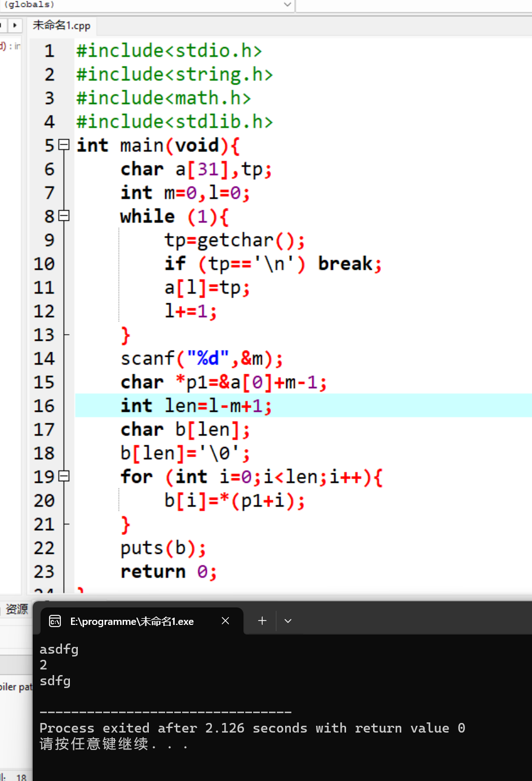532x781 pixels.
Task: Open the (globals) symbol list dropdown
Action: click(x=286, y=6)
